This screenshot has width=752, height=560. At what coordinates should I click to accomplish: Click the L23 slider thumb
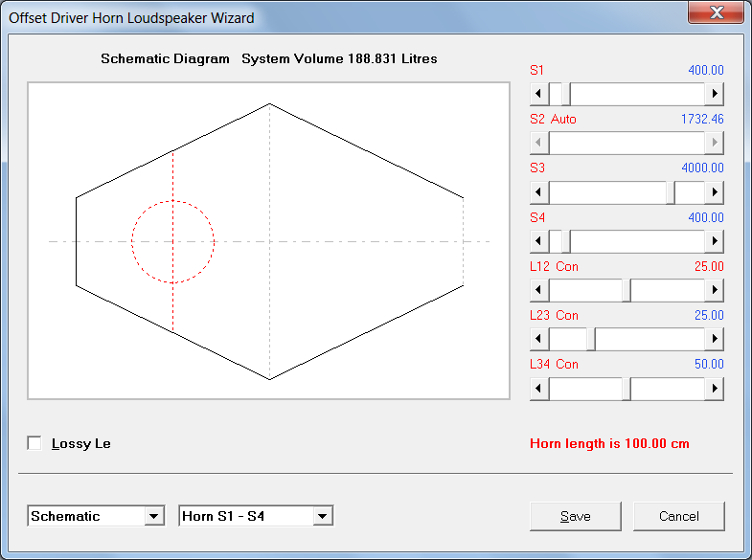pyautogui.click(x=591, y=339)
